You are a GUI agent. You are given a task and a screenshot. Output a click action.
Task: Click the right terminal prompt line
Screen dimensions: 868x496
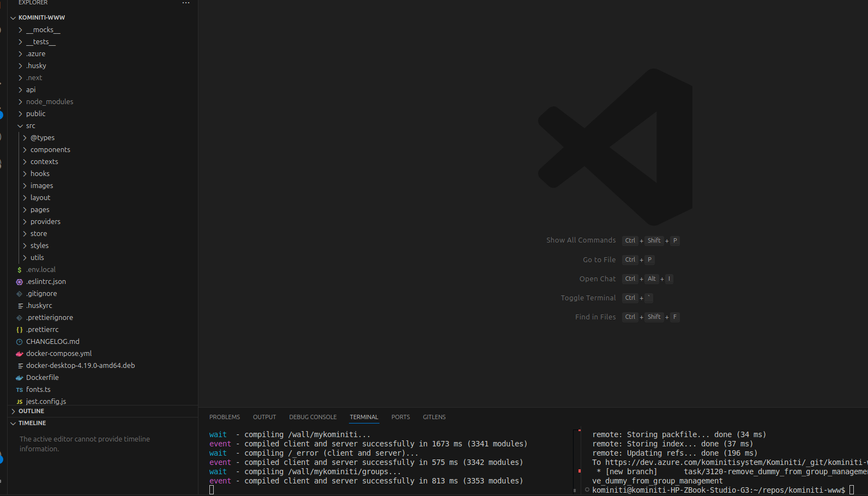click(x=718, y=490)
